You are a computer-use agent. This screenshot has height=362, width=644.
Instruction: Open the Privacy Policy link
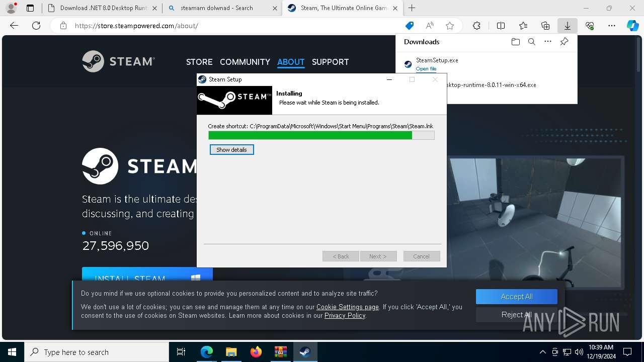[345, 315]
